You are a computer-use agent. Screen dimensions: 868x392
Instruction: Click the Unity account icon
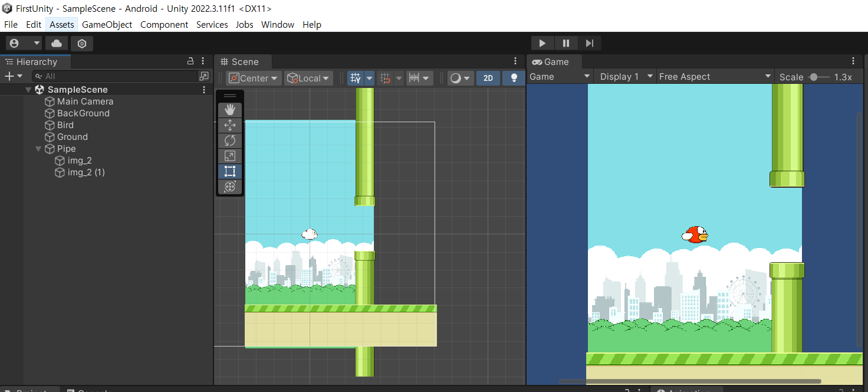click(x=15, y=43)
